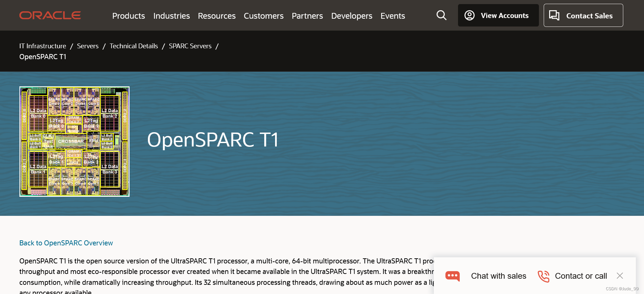Go to Servers breadcrumb link
Viewport: 644px width, 294px height.
coord(88,46)
